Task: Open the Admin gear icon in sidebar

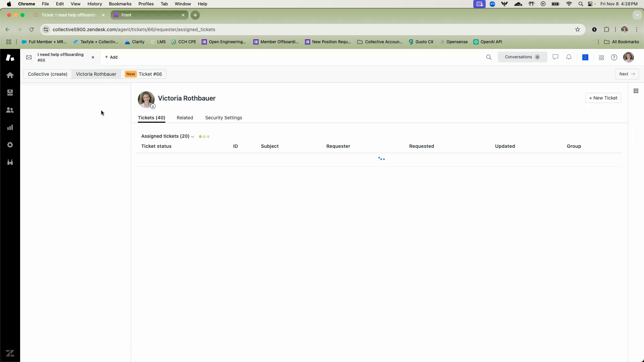Action: click(x=10, y=145)
